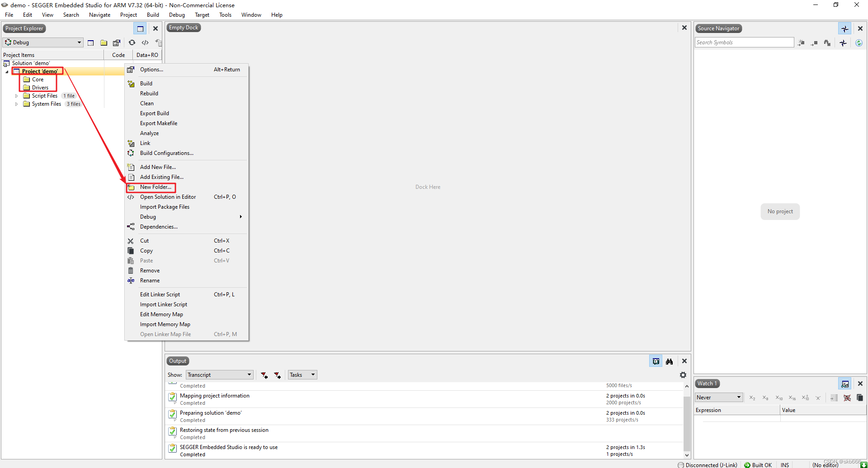This screenshot has height=468, width=868.
Task: Click the refresh symbols icon in Source Navigator
Action: (859, 42)
